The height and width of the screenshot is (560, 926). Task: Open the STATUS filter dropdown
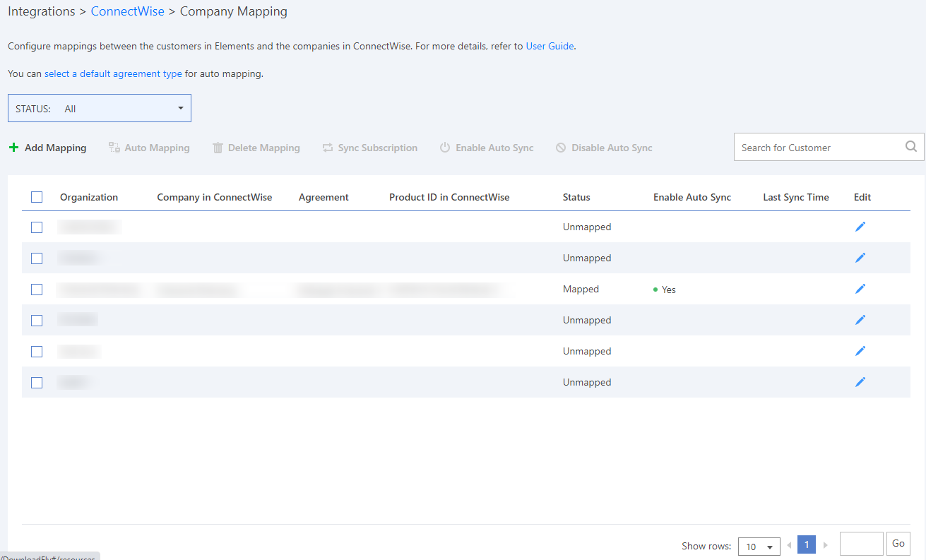point(99,107)
